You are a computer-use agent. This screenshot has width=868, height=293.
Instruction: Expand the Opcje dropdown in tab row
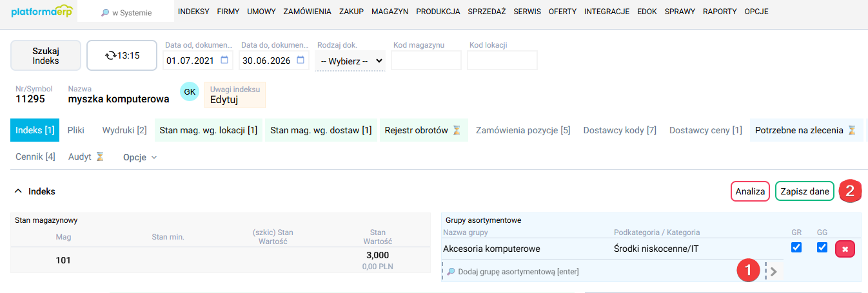coord(140,156)
